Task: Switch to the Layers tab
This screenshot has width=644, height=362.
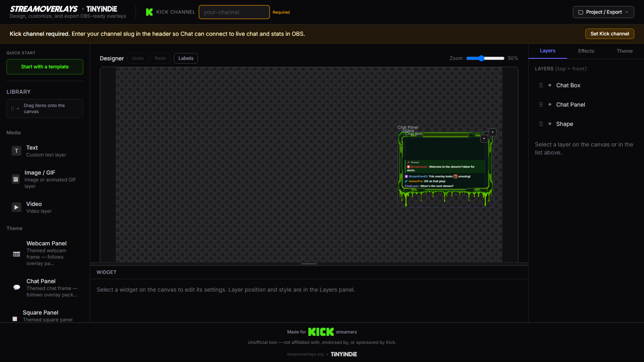Action: [x=547, y=51]
